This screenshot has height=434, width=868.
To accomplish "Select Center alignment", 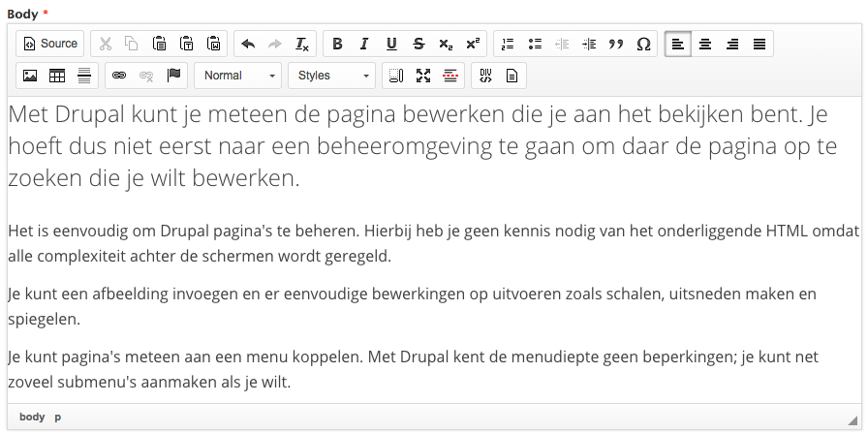I will pyautogui.click(x=704, y=44).
